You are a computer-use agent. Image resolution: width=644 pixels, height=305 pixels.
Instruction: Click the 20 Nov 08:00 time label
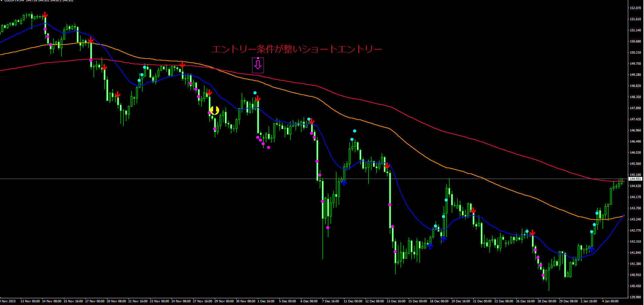click(116, 301)
